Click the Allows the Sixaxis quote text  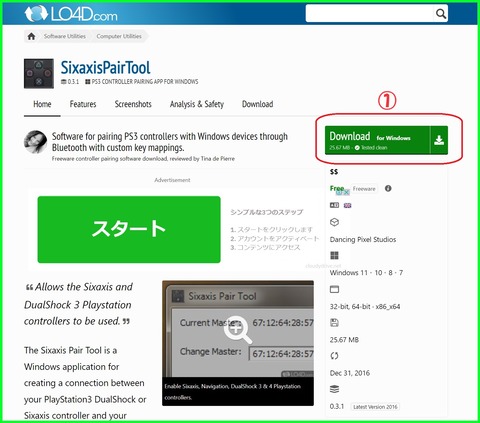coord(78,304)
